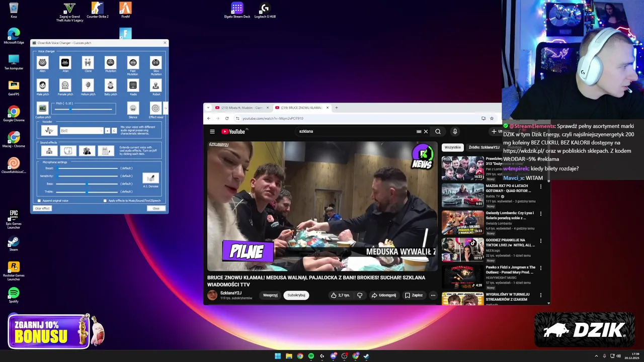
Task: Expand more voice effects arrow
Action: 166,108
